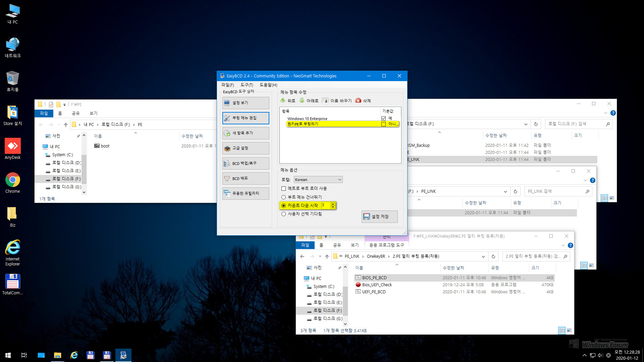Switch to details view in 2.PE window
The height and width of the screenshot is (362, 644).
coord(562,330)
